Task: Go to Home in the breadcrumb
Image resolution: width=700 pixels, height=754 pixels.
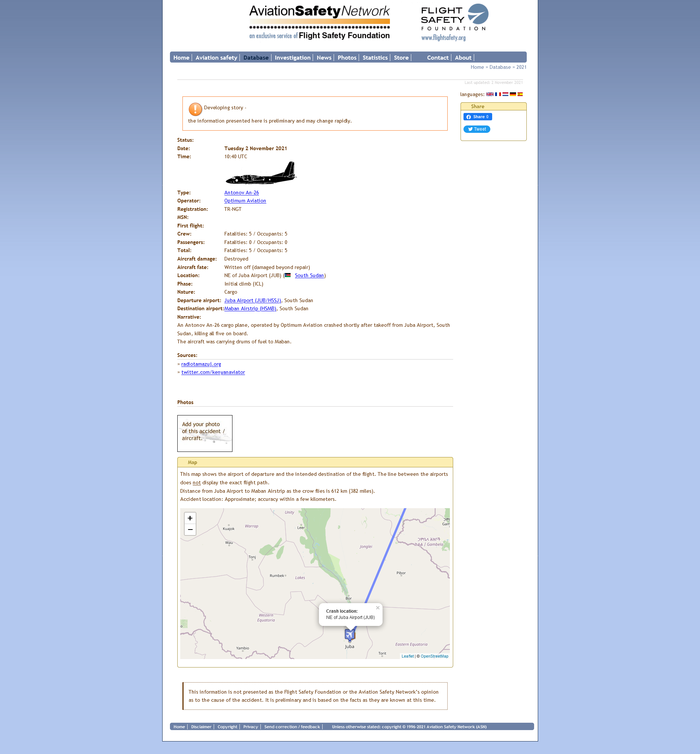Action: (477, 67)
